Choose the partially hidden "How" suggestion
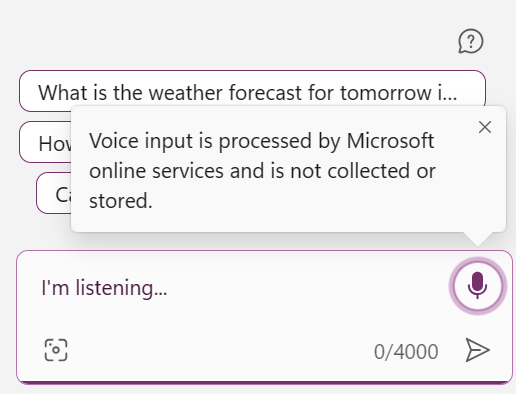 coord(45,142)
